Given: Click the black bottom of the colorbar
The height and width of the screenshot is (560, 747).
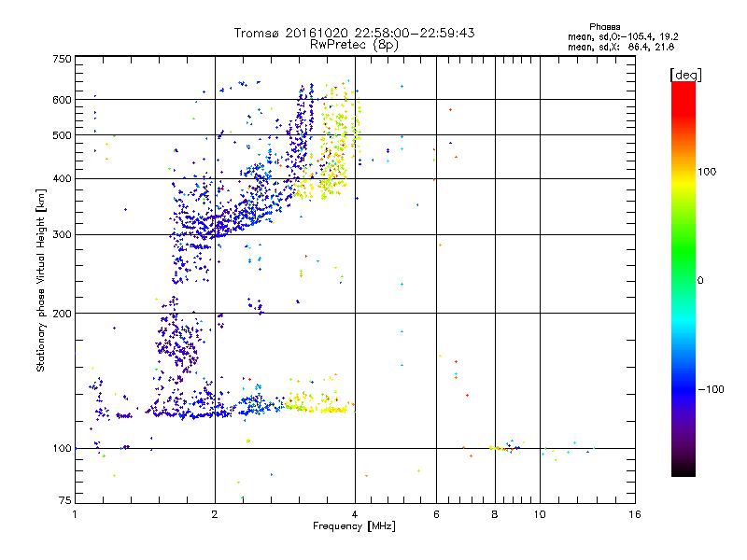Looking at the screenshot, I should 684,469.
